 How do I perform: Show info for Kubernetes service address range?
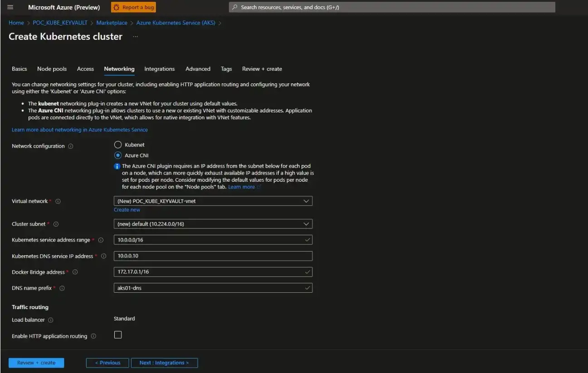pyautogui.click(x=101, y=240)
